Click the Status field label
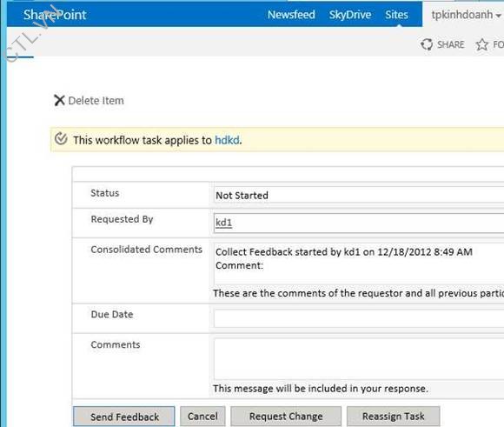 click(105, 193)
